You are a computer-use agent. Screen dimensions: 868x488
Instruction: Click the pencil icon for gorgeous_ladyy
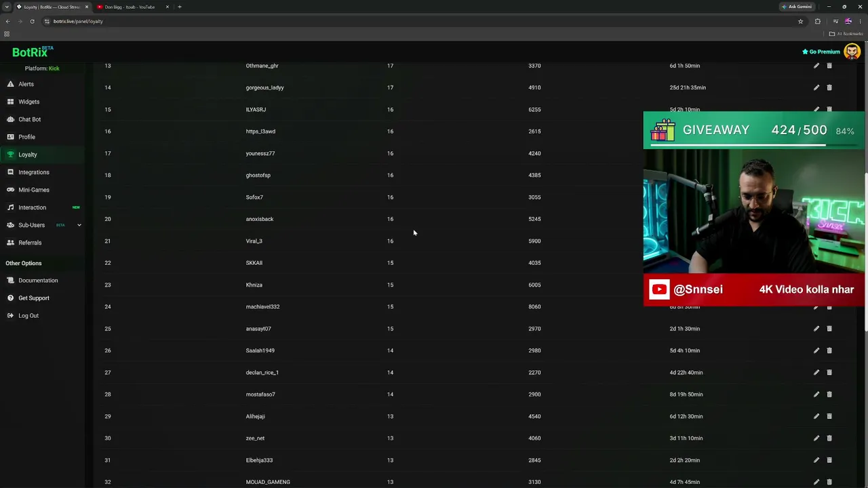click(x=816, y=87)
